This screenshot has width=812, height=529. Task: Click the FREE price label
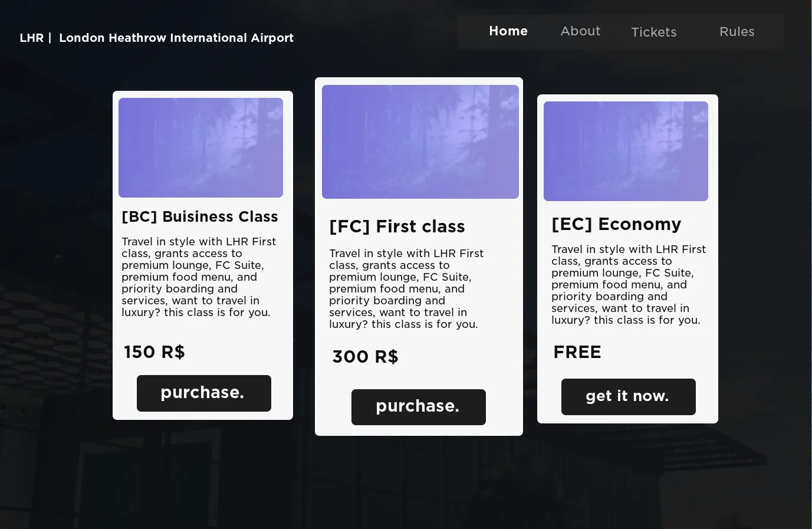(577, 352)
